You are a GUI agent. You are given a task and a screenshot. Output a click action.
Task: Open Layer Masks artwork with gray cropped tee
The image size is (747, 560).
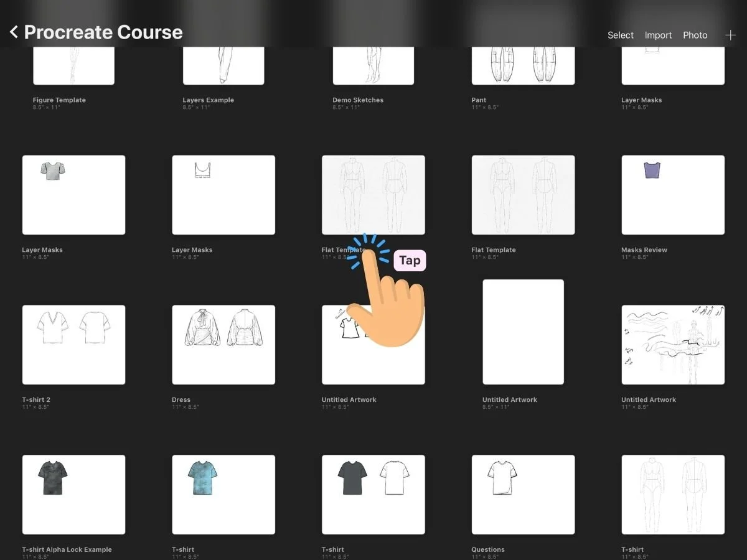(x=73, y=195)
